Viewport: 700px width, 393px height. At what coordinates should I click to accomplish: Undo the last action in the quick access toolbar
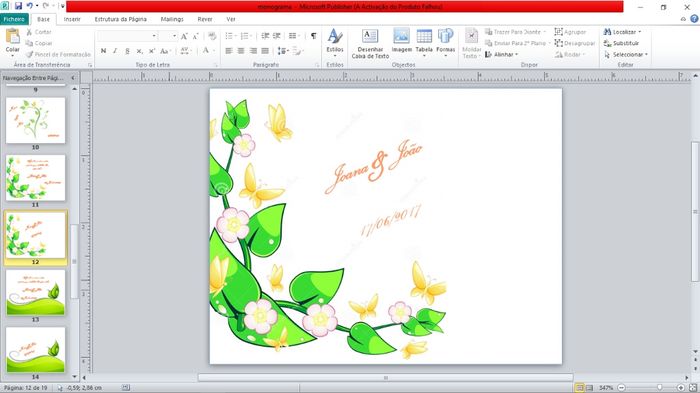pos(29,6)
